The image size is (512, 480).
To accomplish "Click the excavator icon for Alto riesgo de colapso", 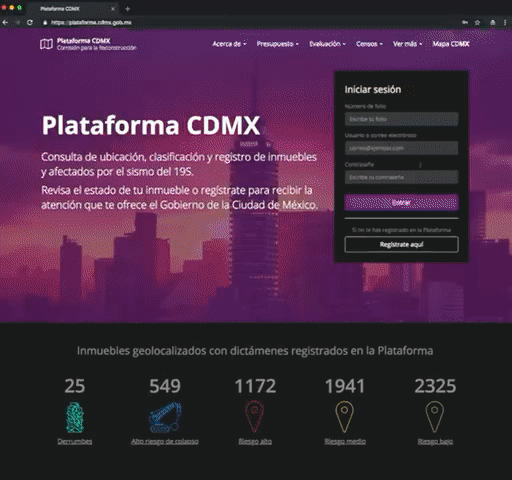I will click(x=165, y=417).
